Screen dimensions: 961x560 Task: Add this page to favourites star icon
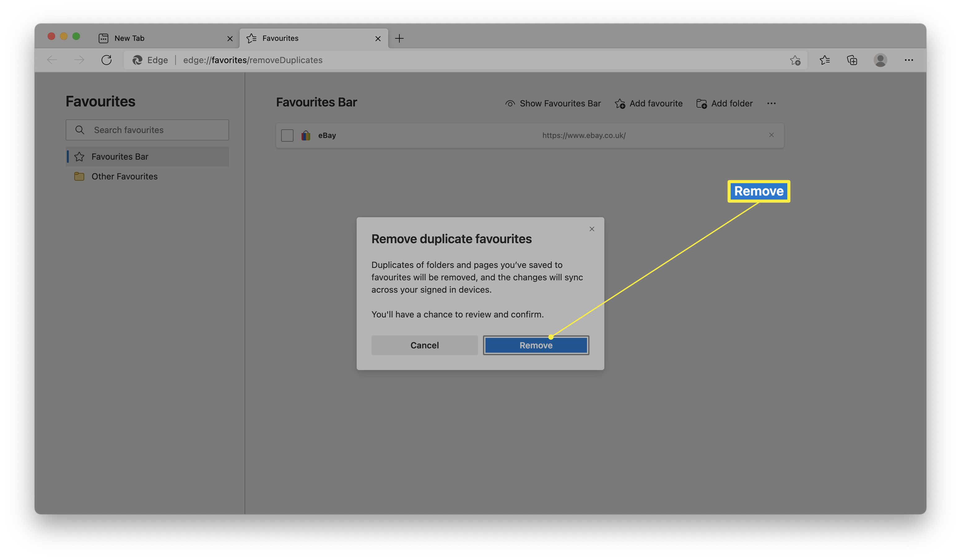pyautogui.click(x=795, y=60)
